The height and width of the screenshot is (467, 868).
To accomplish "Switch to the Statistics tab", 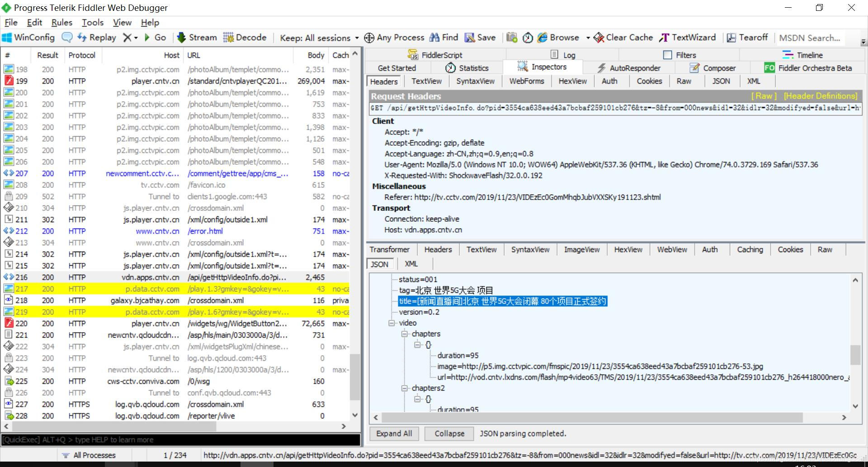I will pyautogui.click(x=467, y=68).
